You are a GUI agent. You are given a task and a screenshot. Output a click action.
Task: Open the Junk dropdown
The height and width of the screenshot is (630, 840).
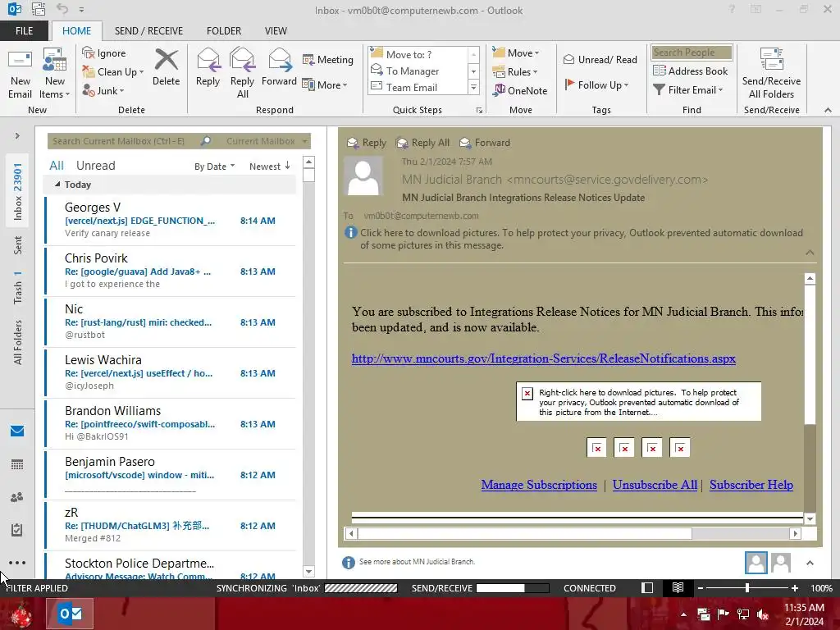pos(103,90)
